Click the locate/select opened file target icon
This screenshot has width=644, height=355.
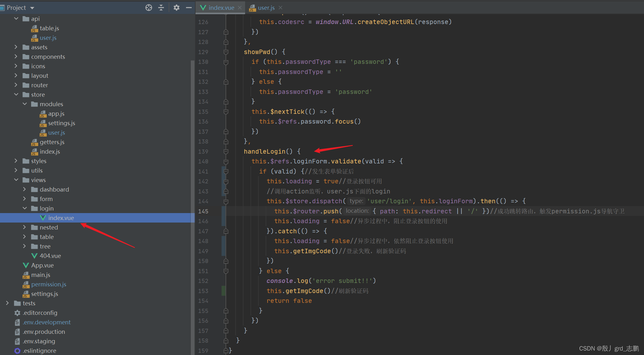pyautogui.click(x=149, y=8)
